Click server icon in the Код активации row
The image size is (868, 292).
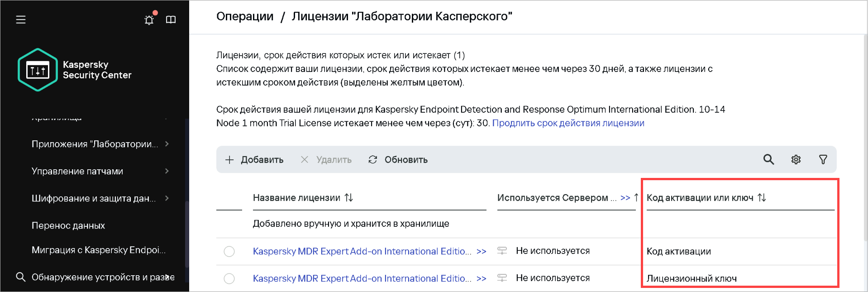[502, 251]
